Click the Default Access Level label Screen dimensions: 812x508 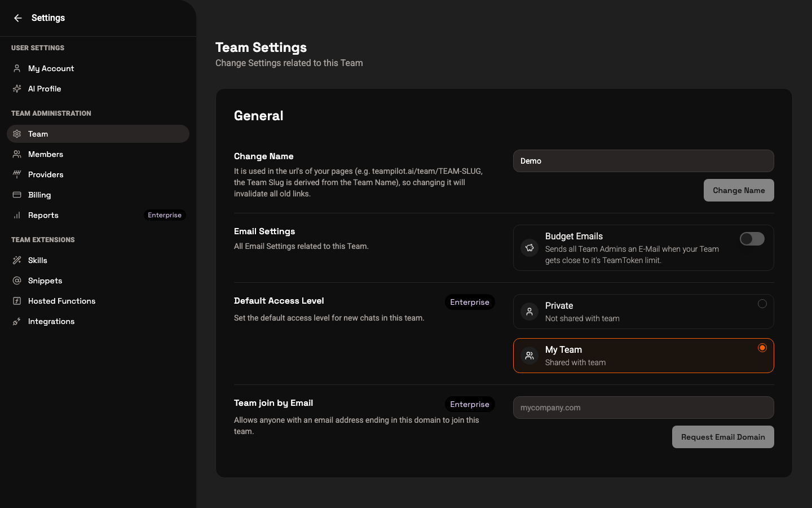tap(279, 301)
